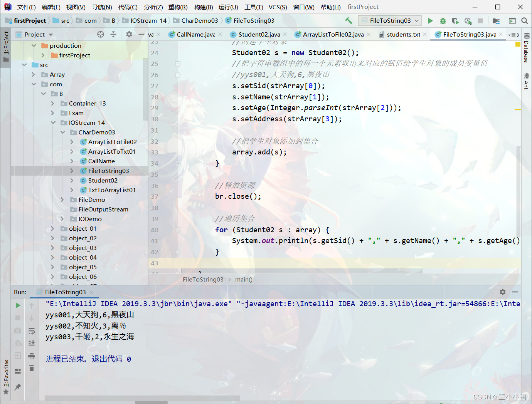Collapse all in the Project panel header

(113, 34)
